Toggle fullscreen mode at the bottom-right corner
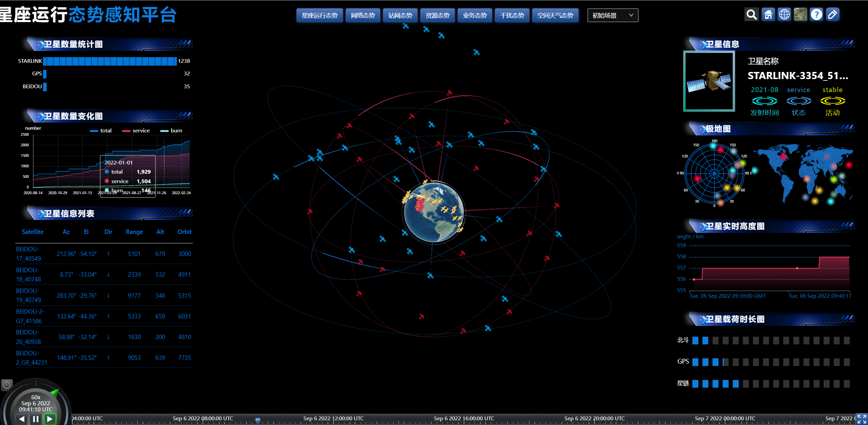This screenshot has width=868, height=425. click(x=862, y=419)
